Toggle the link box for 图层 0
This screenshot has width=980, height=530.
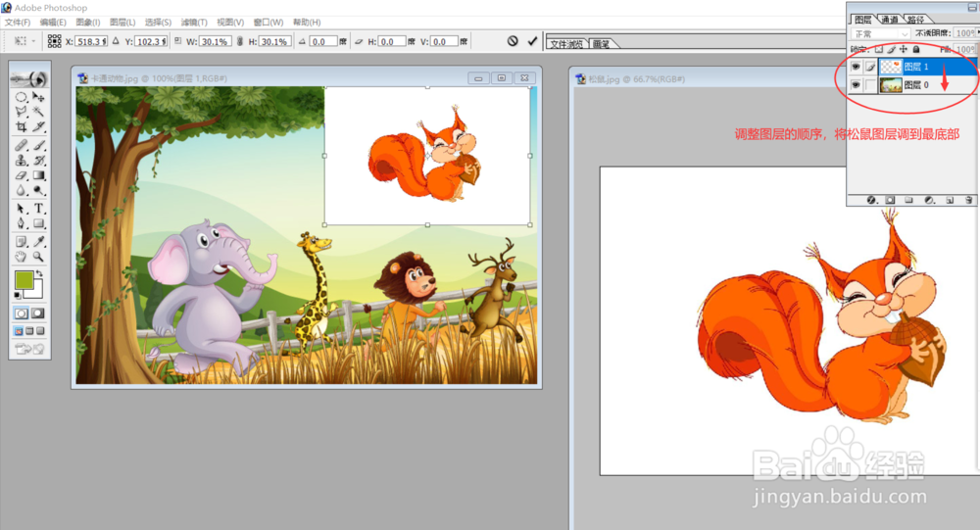(870, 85)
